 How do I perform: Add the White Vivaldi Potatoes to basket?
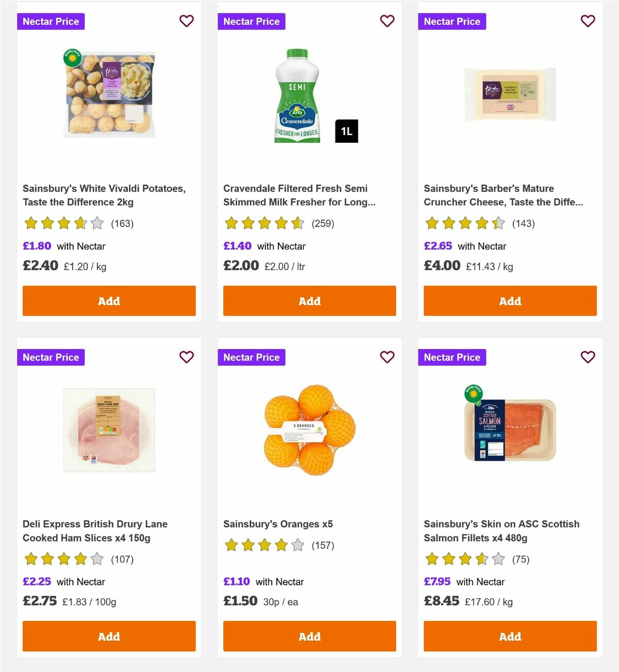click(109, 301)
